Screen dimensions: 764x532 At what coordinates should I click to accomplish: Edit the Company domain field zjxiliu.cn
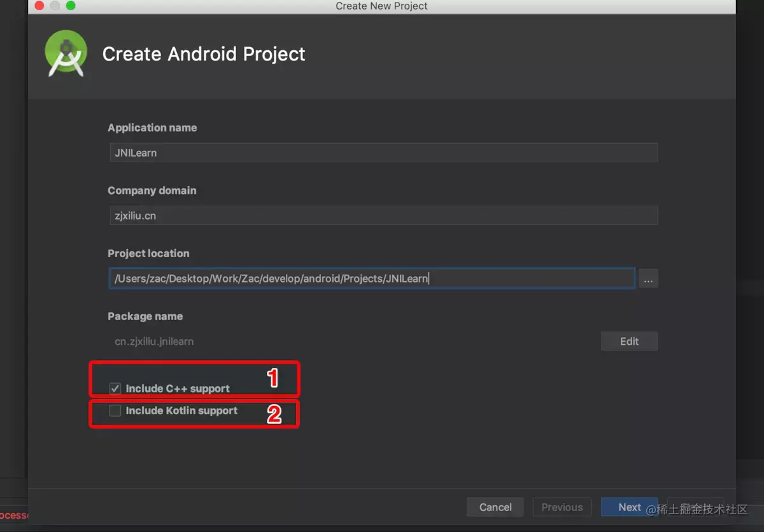(383, 216)
